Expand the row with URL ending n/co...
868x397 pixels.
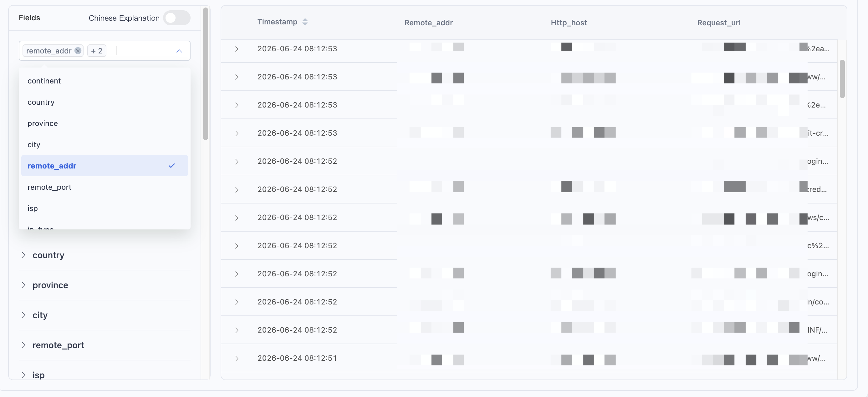(237, 302)
